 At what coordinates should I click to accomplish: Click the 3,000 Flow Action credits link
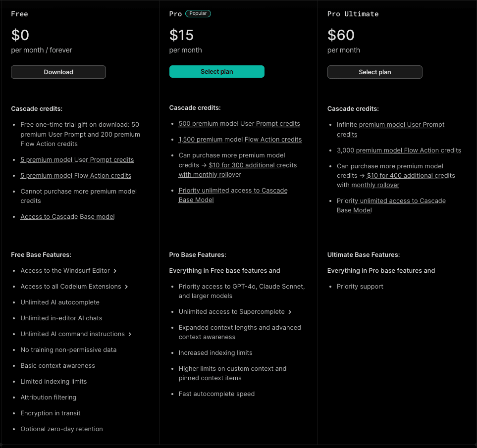pos(399,150)
